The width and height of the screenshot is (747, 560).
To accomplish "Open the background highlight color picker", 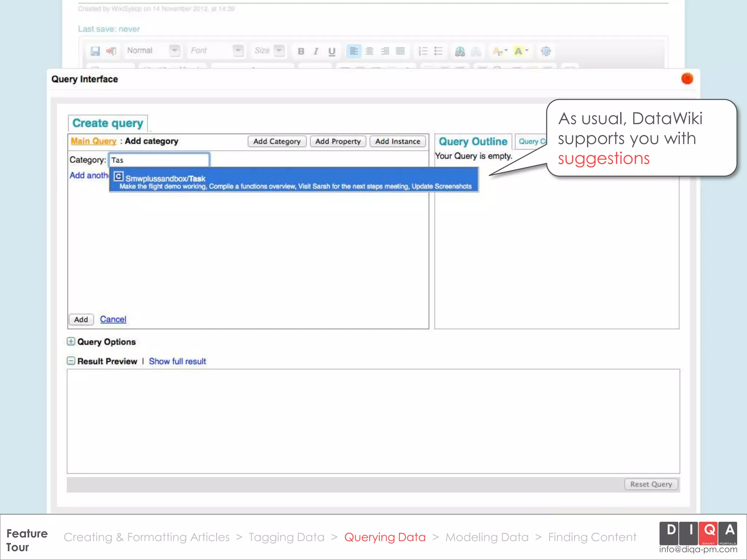I will pos(521,51).
